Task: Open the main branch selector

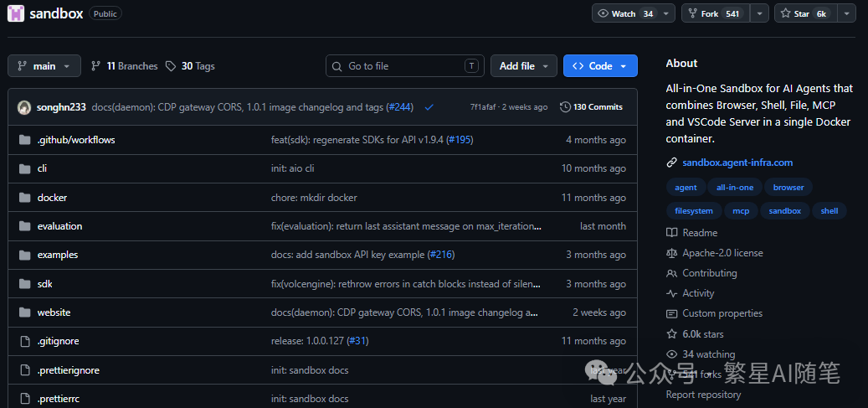Action: click(44, 66)
